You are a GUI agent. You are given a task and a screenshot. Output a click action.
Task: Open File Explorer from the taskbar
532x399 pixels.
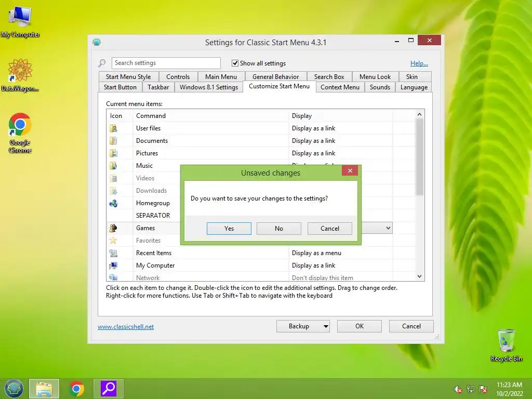44,389
